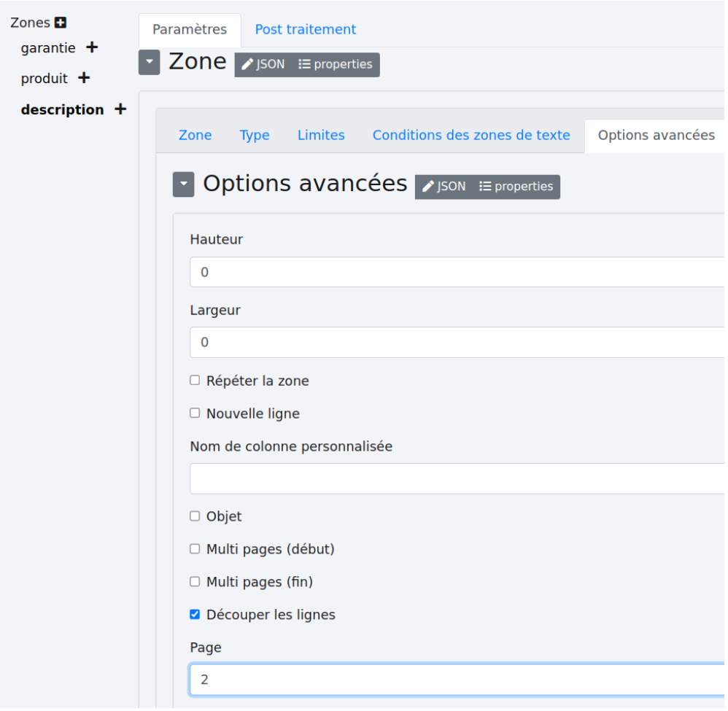Open the Conditions des zones de texte tab
Screen dimensions: 728x711
point(471,136)
